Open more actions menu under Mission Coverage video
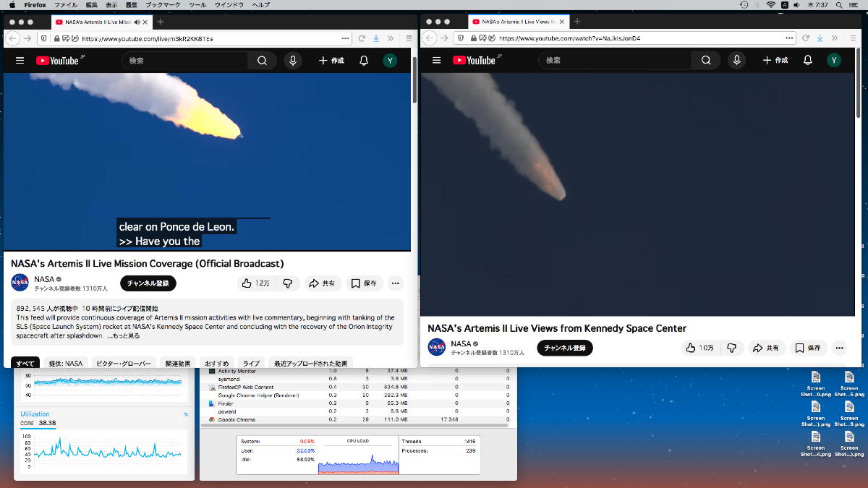The width and height of the screenshot is (868, 488). pyautogui.click(x=395, y=283)
